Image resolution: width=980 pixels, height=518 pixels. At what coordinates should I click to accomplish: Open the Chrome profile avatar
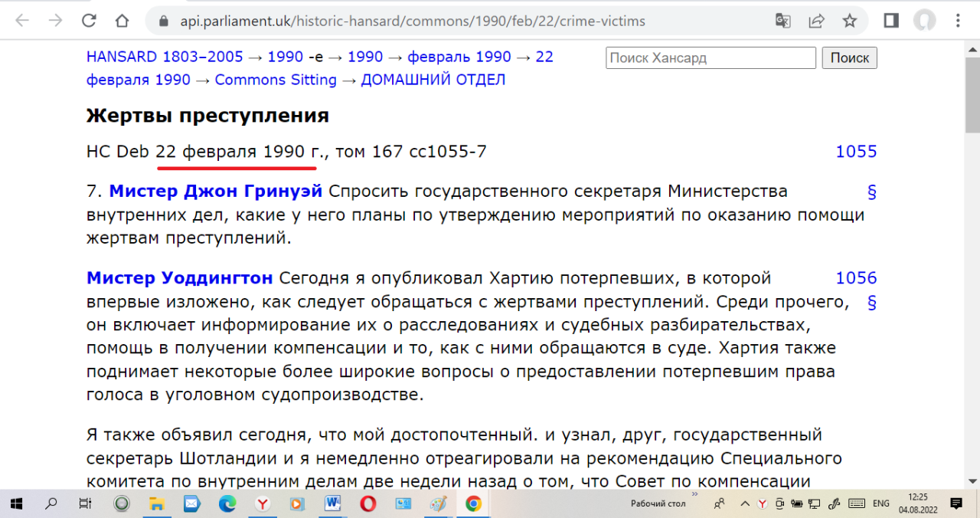pyautogui.click(x=925, y=21)
